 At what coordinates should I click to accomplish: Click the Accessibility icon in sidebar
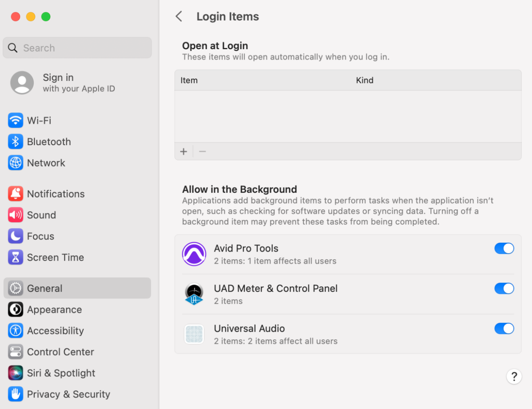click(15, 330)
